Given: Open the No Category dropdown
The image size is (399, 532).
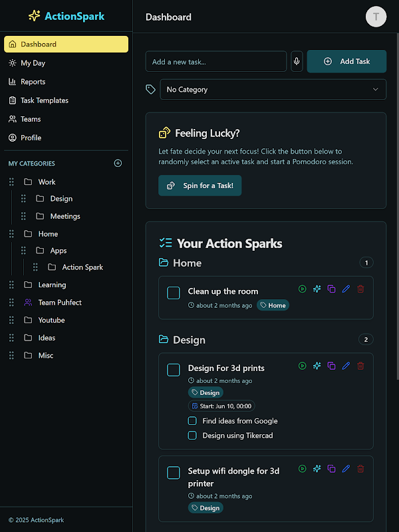Looking at the screenshot, I should pyautogui.click(x=273, y=90).
